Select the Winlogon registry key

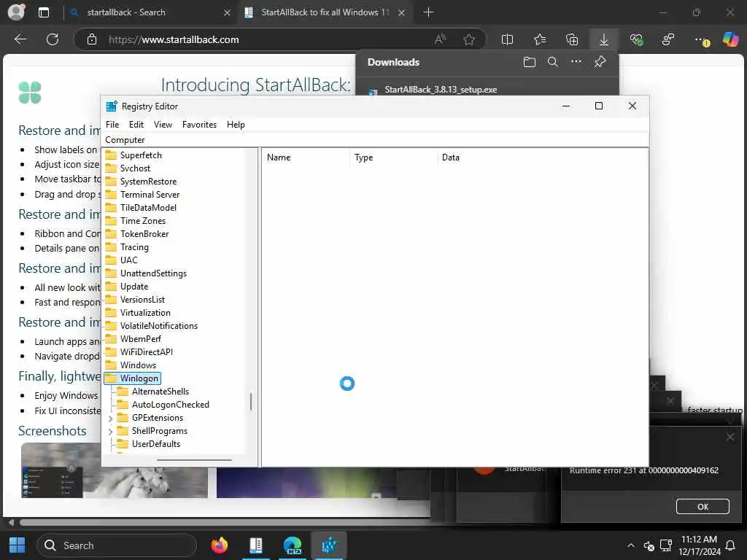click(x=133, y=378)
